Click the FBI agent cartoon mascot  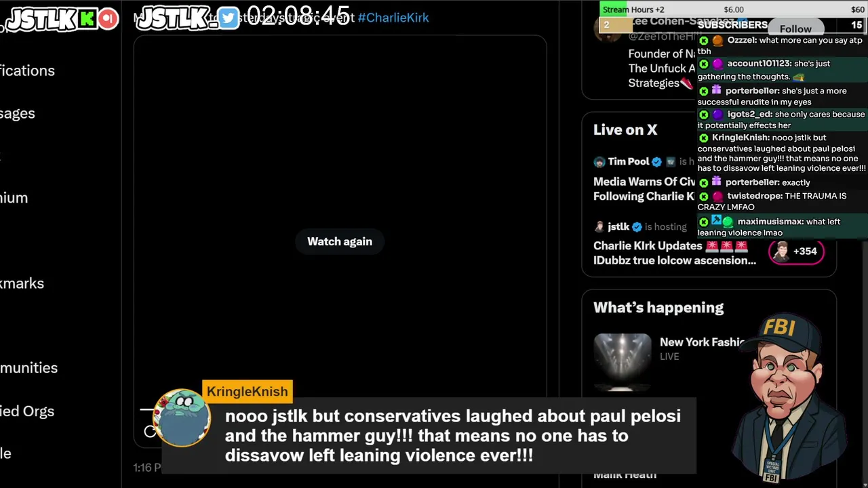tap(790, 399)
